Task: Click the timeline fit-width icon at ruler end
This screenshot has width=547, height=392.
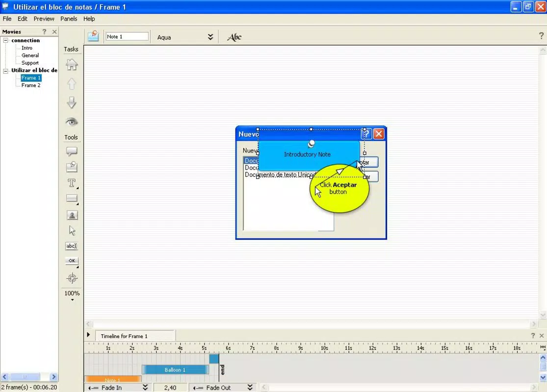Action: pyautogui.click(x=543, y=347)
